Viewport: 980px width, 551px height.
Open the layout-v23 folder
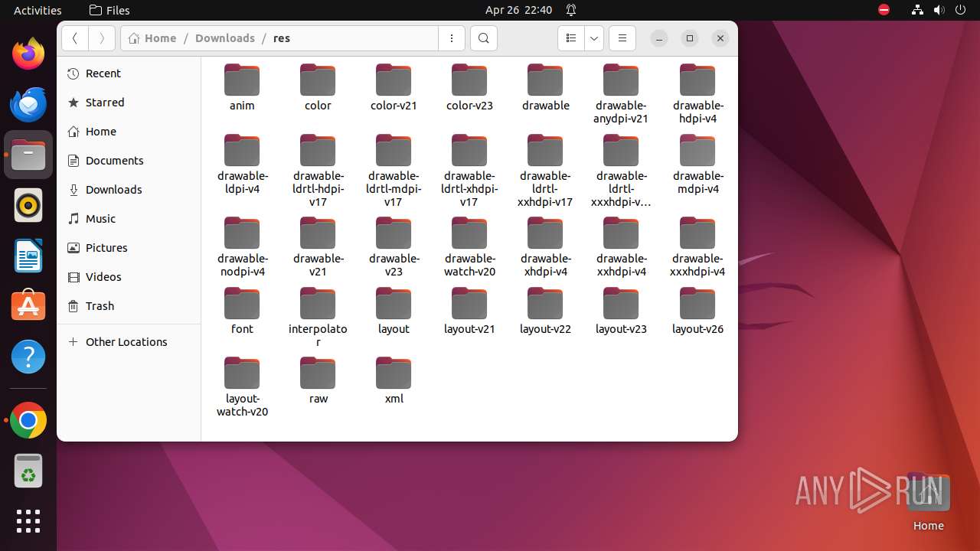pos(621,311)
